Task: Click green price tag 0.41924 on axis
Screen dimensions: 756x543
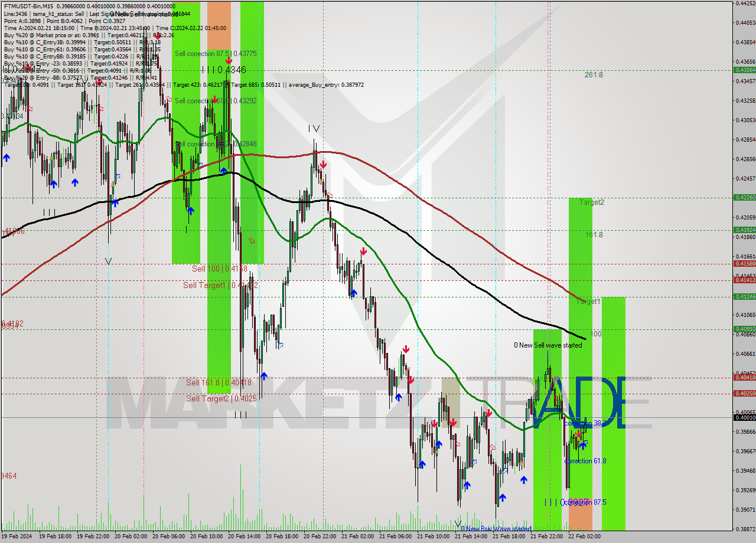Action: coord(744,230)
